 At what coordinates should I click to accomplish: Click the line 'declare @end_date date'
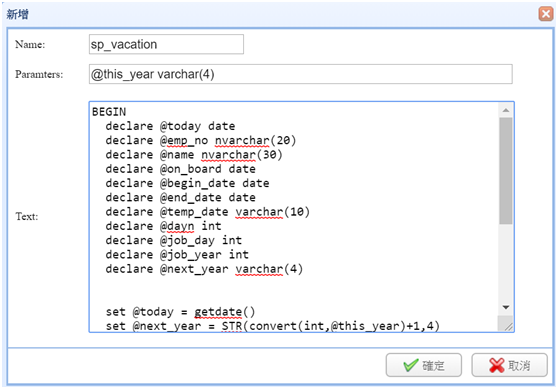point(180,198)
